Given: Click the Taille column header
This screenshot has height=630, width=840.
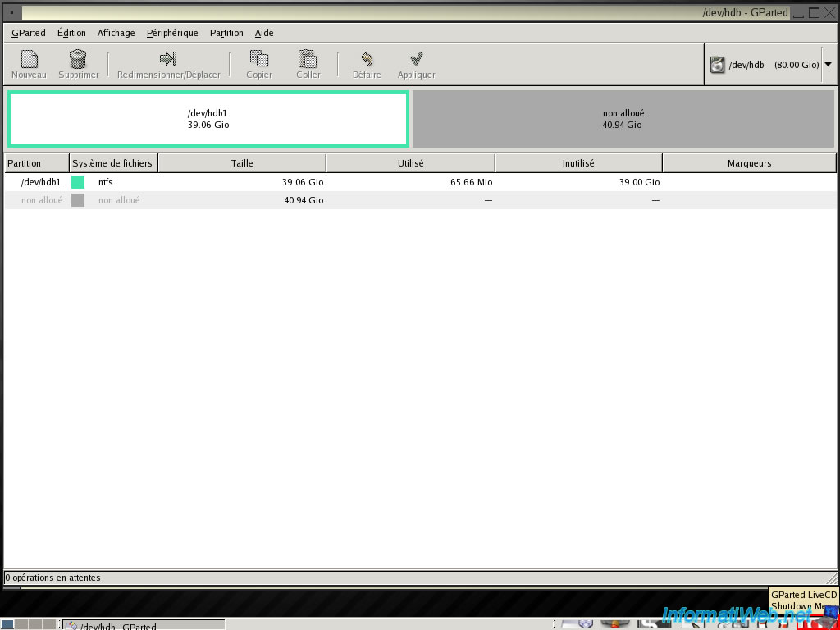Looking at the screenshot, I should 242,163.
